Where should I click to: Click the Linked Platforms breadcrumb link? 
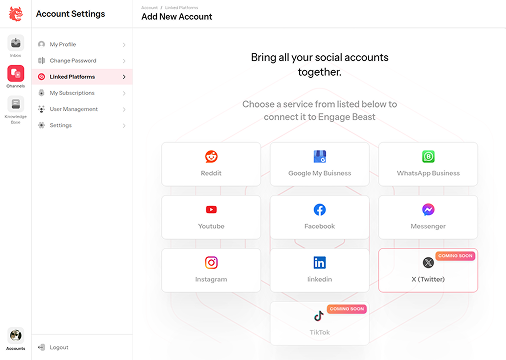[181, 7]
